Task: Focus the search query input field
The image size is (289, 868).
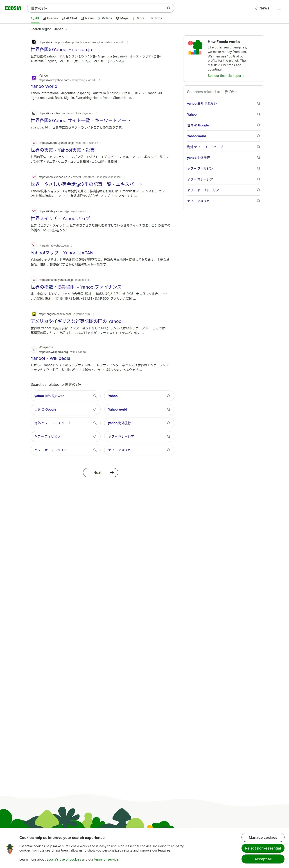Action: coord(97,8)
